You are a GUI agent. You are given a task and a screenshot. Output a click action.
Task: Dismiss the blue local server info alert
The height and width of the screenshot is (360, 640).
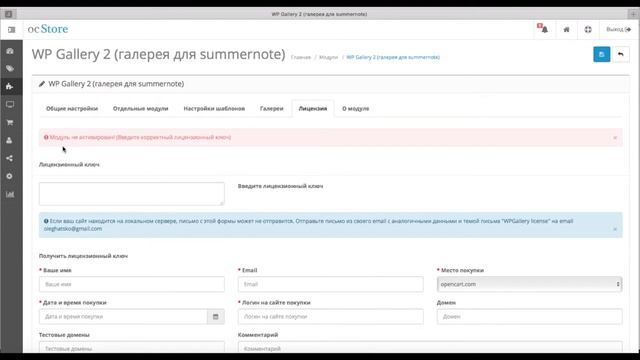tap(615, 229)
